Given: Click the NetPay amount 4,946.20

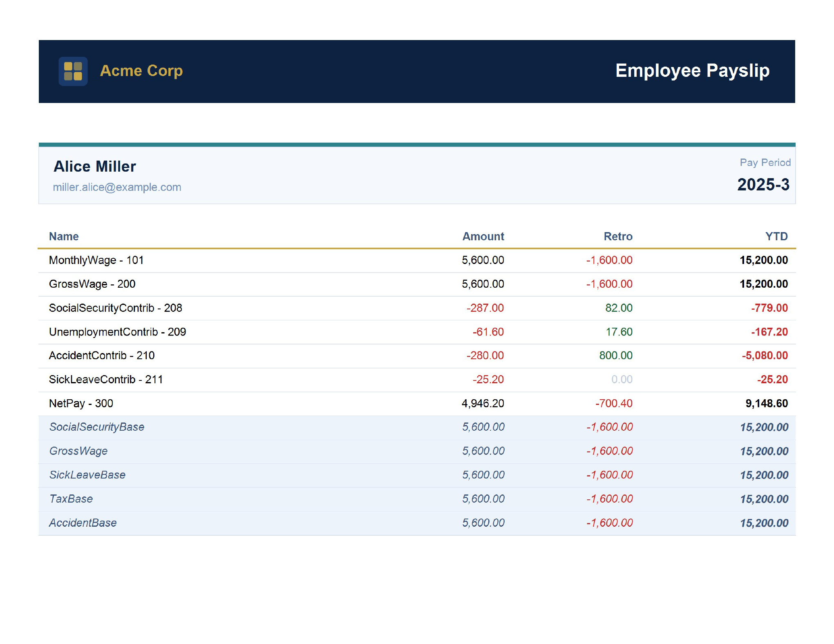Looking at the screenshot, I should click(483, 404).
